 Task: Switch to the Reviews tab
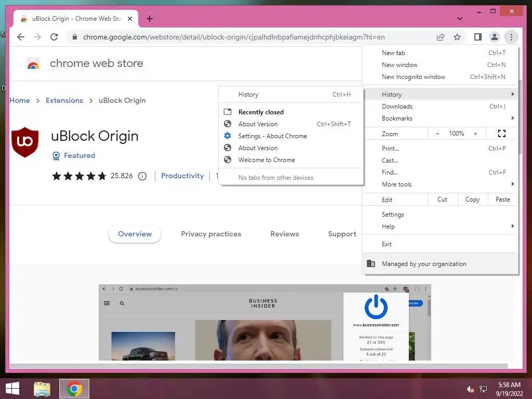pos(285,234)
